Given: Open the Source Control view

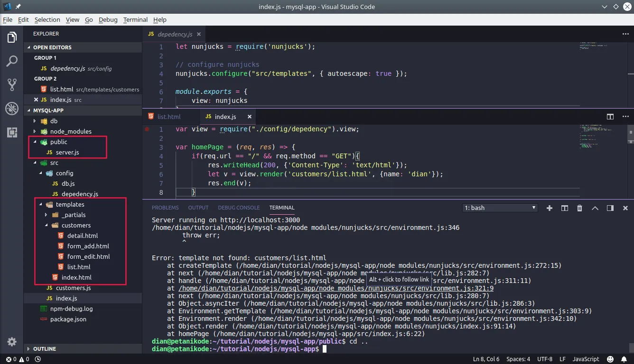Looking at the screenshot, I should (x=12, y=85).
